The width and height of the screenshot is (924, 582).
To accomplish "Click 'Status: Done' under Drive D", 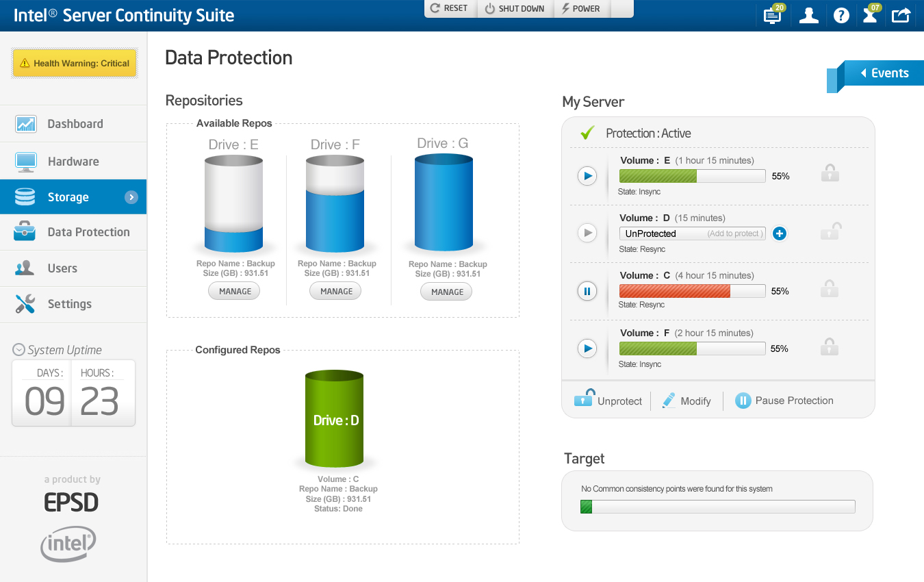I will click(x=338, y=509).
